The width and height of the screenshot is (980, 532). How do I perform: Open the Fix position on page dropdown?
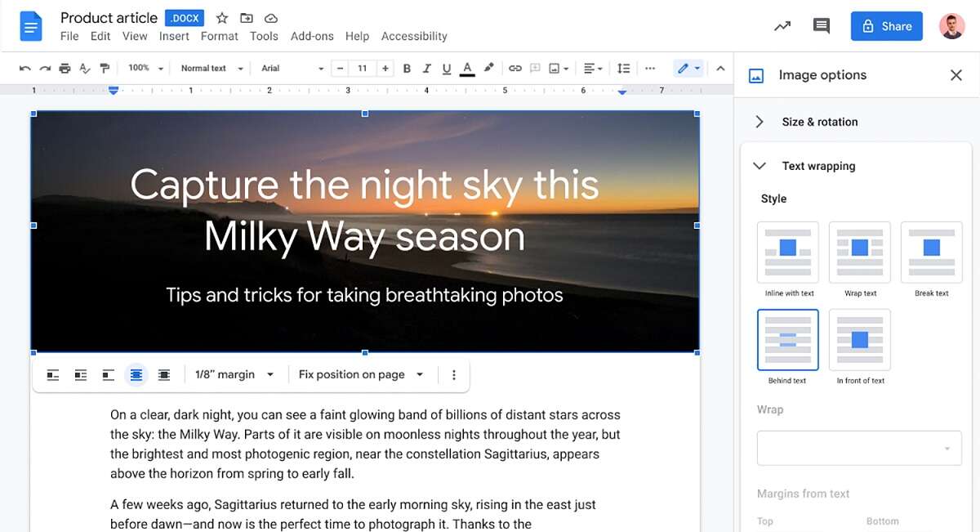click(x=361, y=375)
